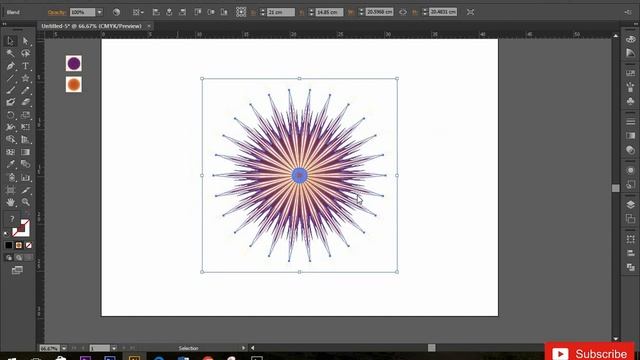Open the Swatches panel icon
Viewport: 640px width, 360px height.
pos(630,73)
